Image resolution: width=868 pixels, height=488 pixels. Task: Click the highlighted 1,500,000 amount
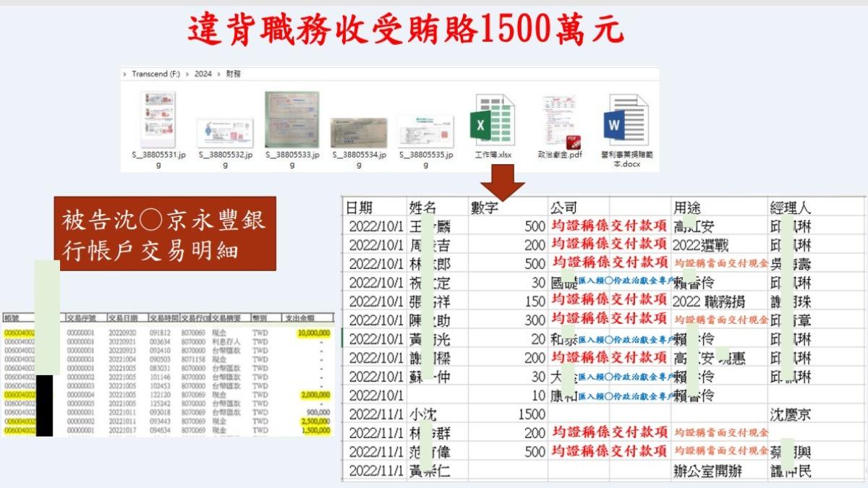(x=315, y=429)
